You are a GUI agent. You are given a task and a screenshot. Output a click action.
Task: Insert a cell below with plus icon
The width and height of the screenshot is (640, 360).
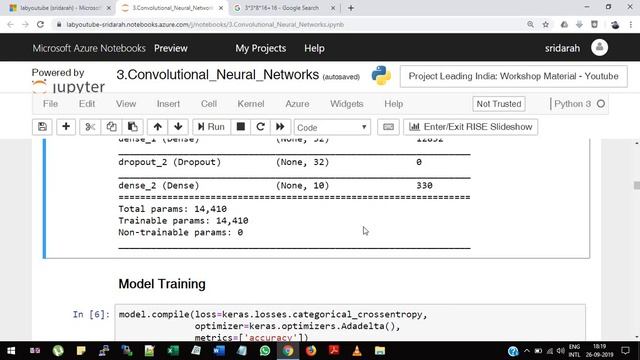coord(66,127)
